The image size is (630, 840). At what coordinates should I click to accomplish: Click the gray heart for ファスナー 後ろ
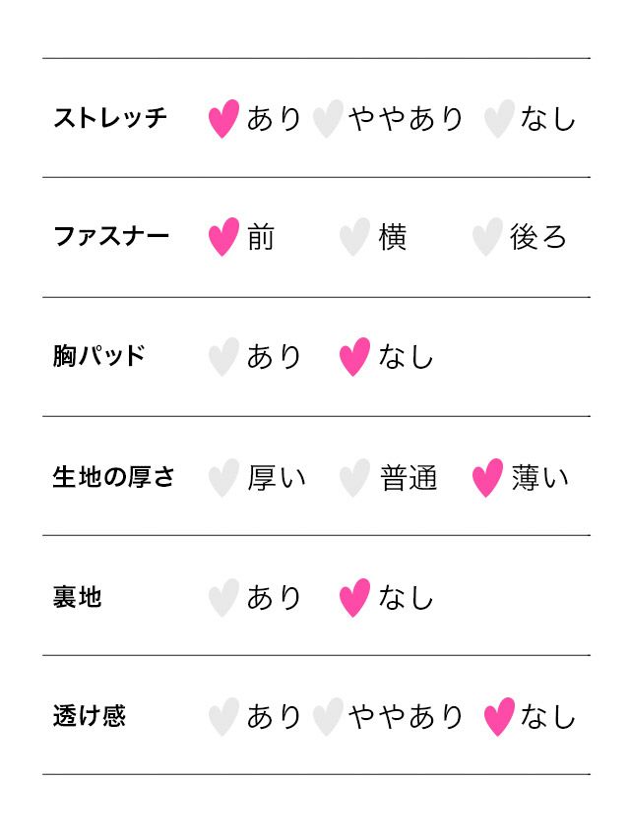pyautogui.click(x=486, y=238)
